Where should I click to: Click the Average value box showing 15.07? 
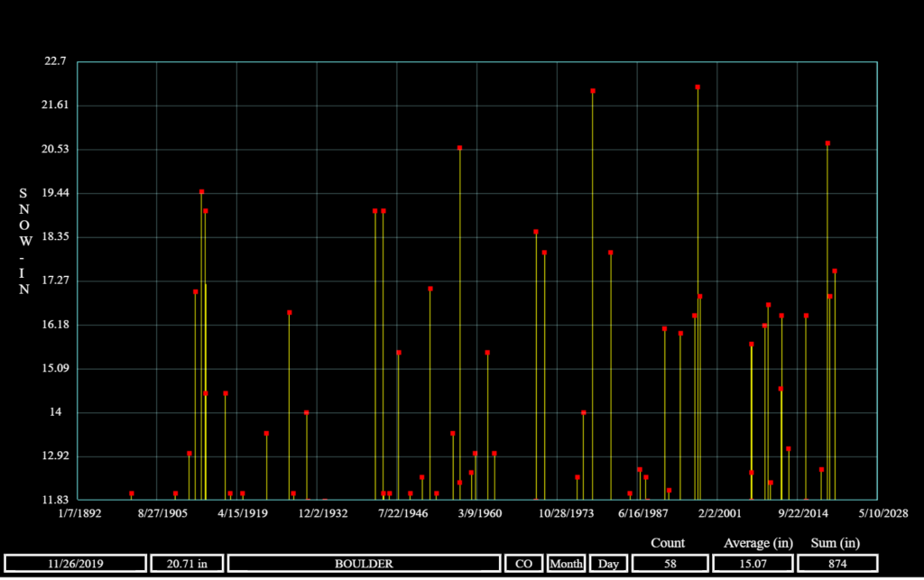(753, 564)
